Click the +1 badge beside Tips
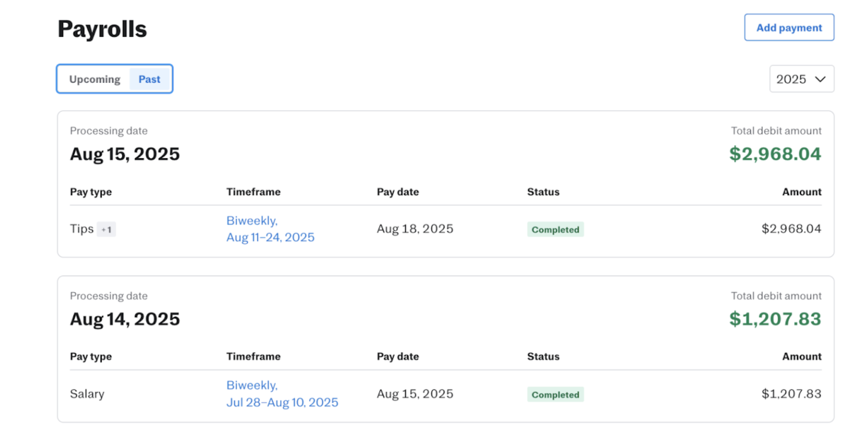This screenshot has width=868, height=429. (x=106, y=229)
